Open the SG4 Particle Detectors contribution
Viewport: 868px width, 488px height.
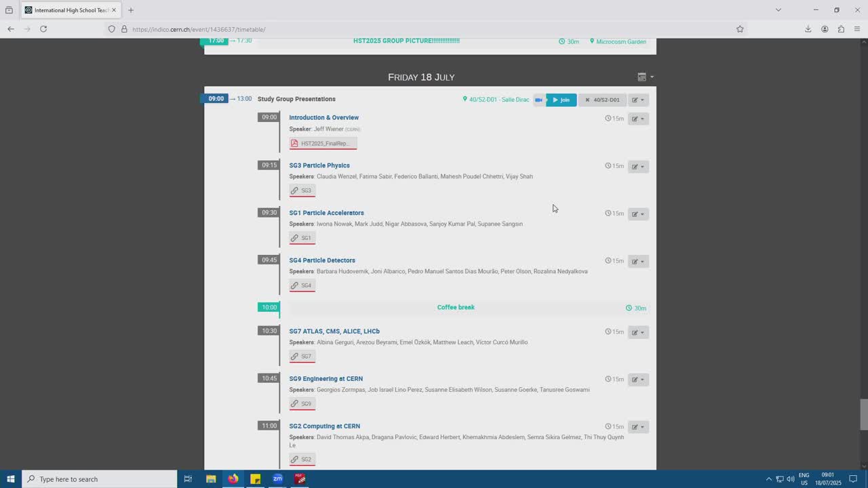pos(322,260)
